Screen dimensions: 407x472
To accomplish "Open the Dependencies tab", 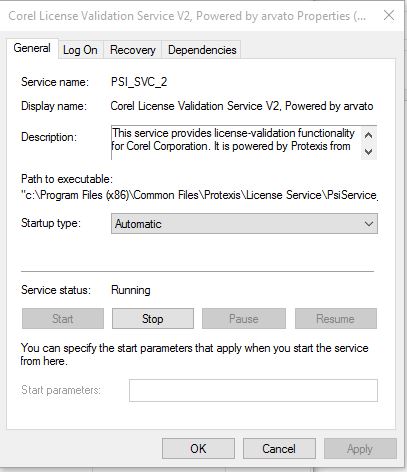I will [x=202, y=50].
